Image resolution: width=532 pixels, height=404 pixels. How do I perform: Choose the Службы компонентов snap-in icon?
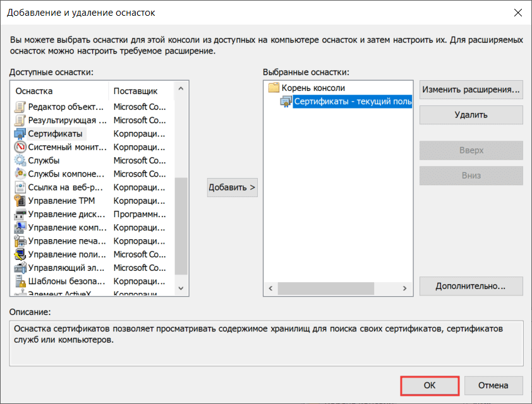[19, 174]
